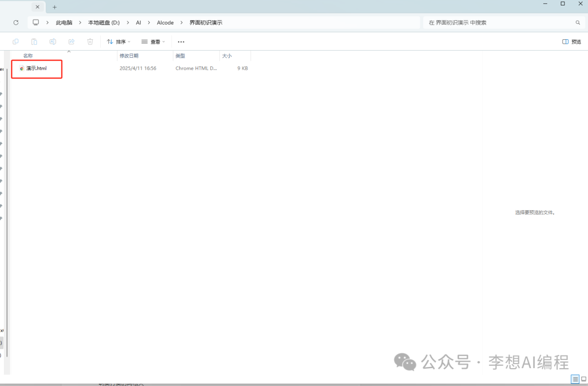The image size is (588, 386).
Task: Open the 排序 sort dropdown
Action: pos(119,41)
